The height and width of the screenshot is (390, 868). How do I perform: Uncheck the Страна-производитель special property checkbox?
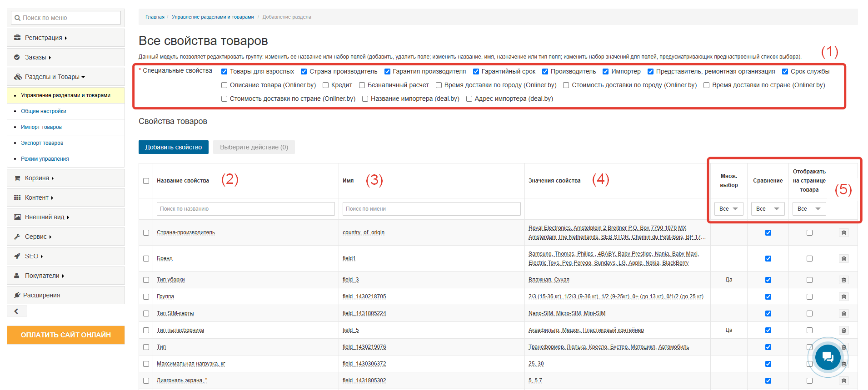tap(304, 72)
